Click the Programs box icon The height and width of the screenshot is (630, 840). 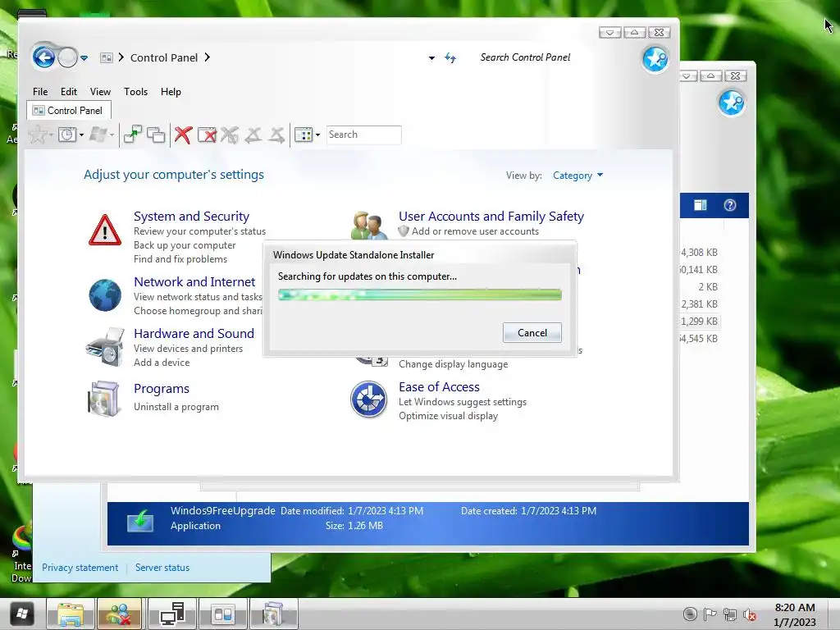103,399
